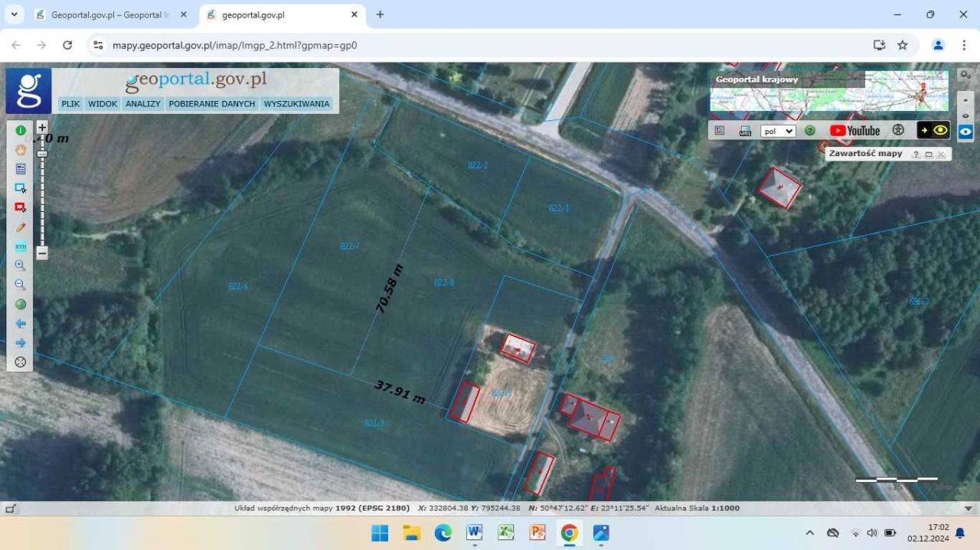Image resolution: width=980 pixels, height=550 pixels.
Task: Click the plus button on zoom slider
Action: tap(42, 127)
